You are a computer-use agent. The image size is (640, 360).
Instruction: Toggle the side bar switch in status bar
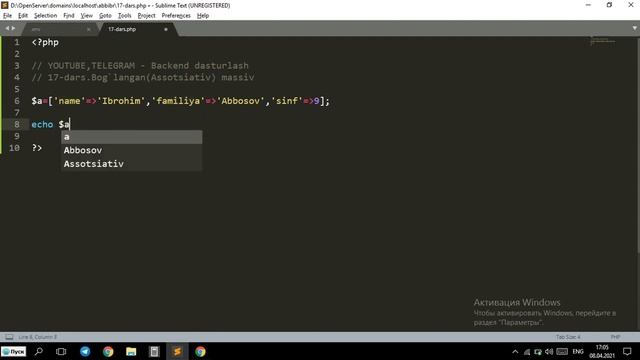[9, 337]
